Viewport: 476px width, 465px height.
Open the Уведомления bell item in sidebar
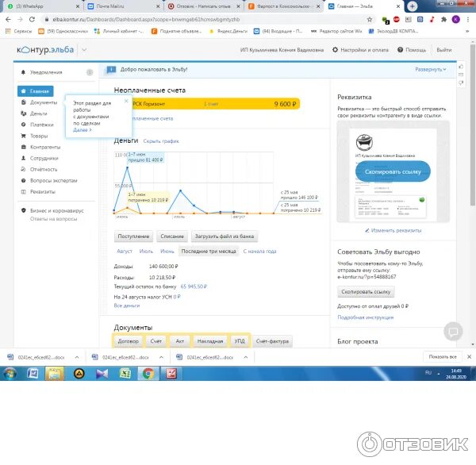[46, 72]
